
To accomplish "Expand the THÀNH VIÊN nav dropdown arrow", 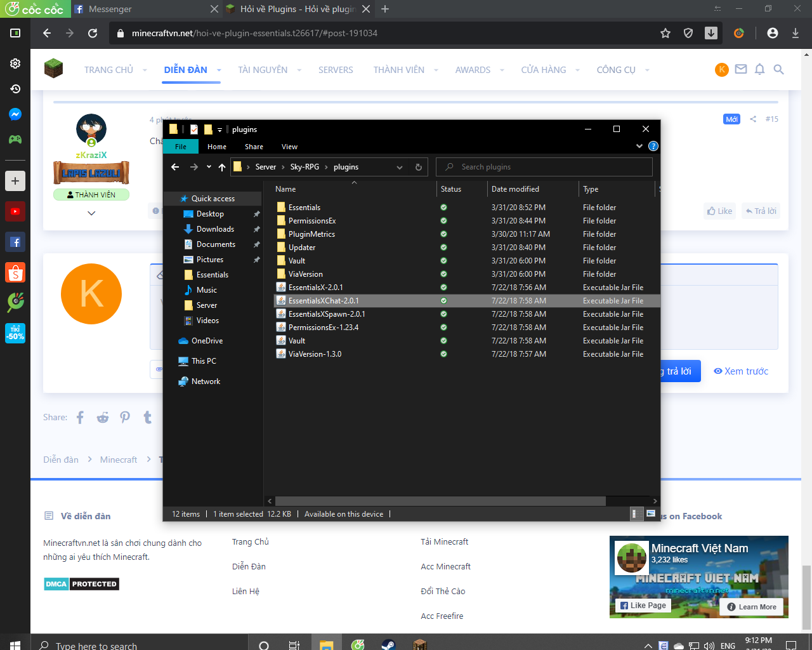I will [436, 70].
